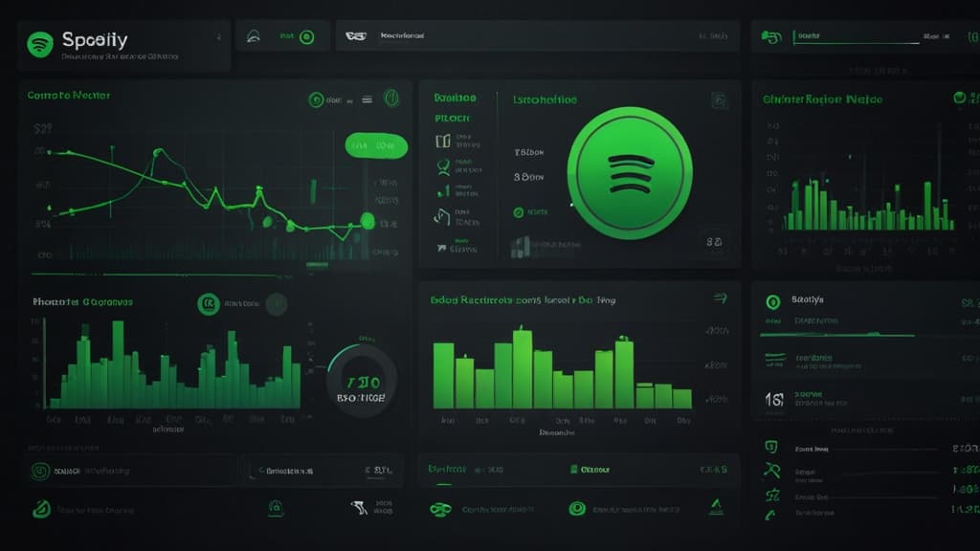Click the green pill button overlaying the line chart

coord(375,145)
